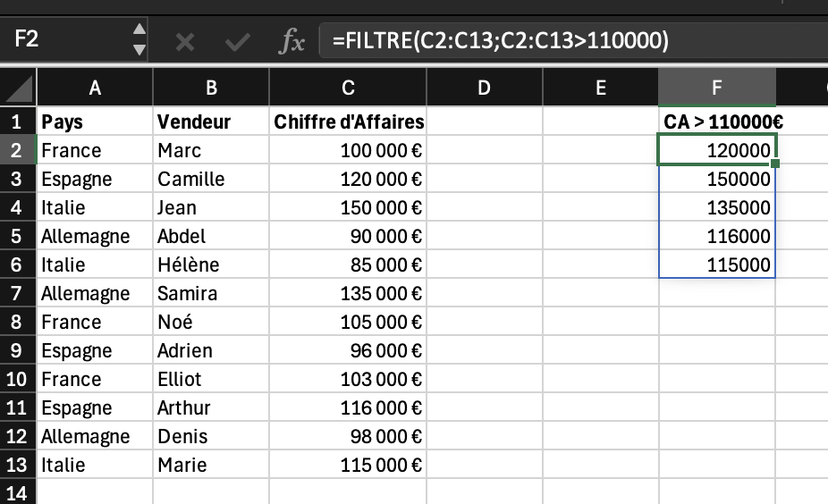Viewport: 828px width, 504px height.
Task: Click the 'Vendeur' header cell
Action: click(211, 122)
